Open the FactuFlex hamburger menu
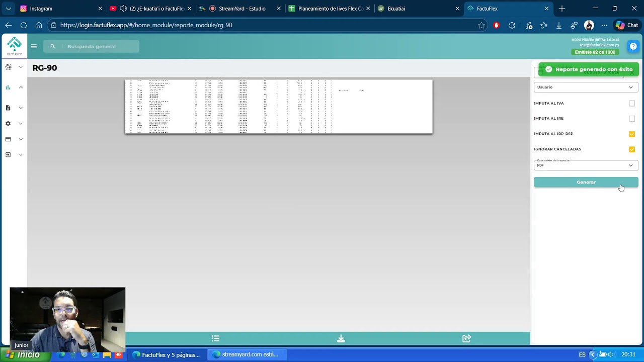The width and height of the screenshot is (644, 362). 34,46
